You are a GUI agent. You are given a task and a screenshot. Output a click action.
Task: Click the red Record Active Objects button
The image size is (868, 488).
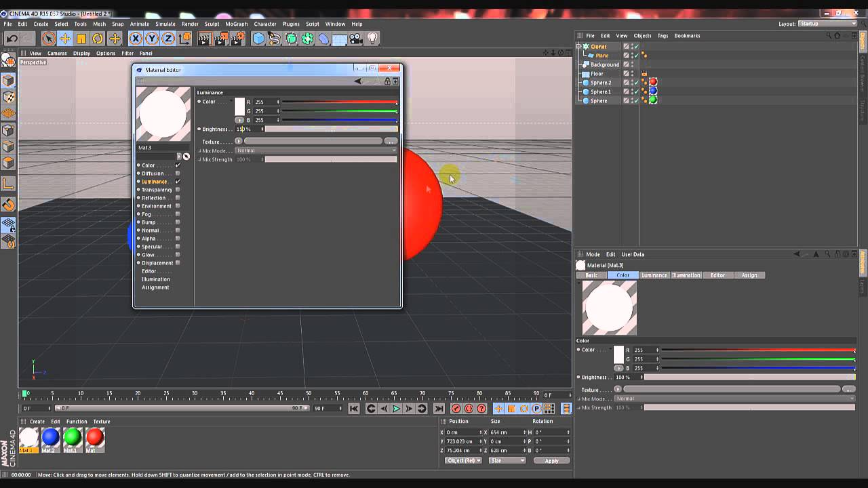pyautogui.click(x=456, y=409)
